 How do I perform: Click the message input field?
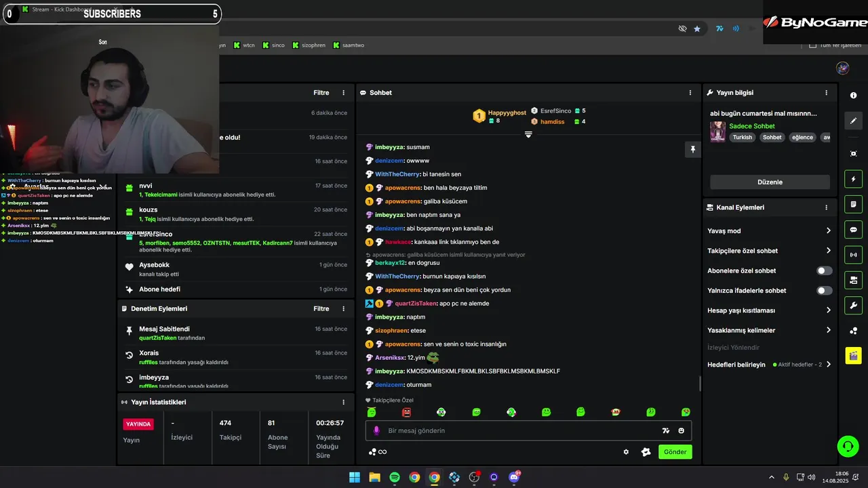(x=529, y=430)
